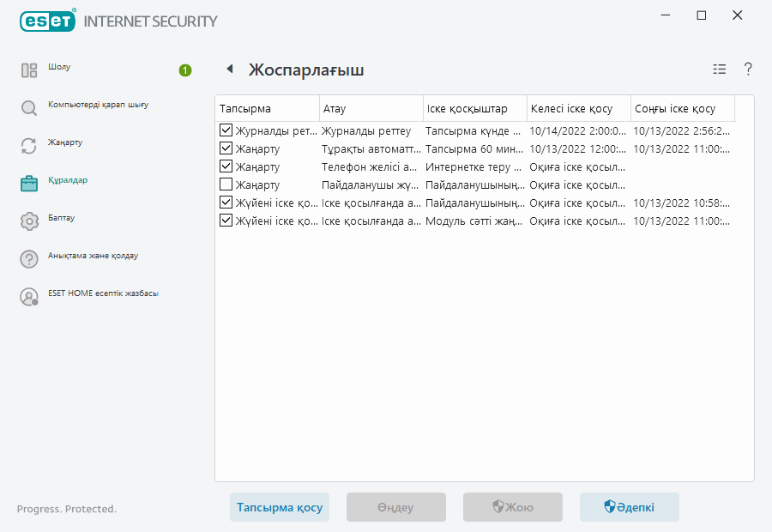The height and width of the screenshot is (532, 772).
Task: Select the Компьютерді қарап шығу scan icon
Action: pos(28,105)
